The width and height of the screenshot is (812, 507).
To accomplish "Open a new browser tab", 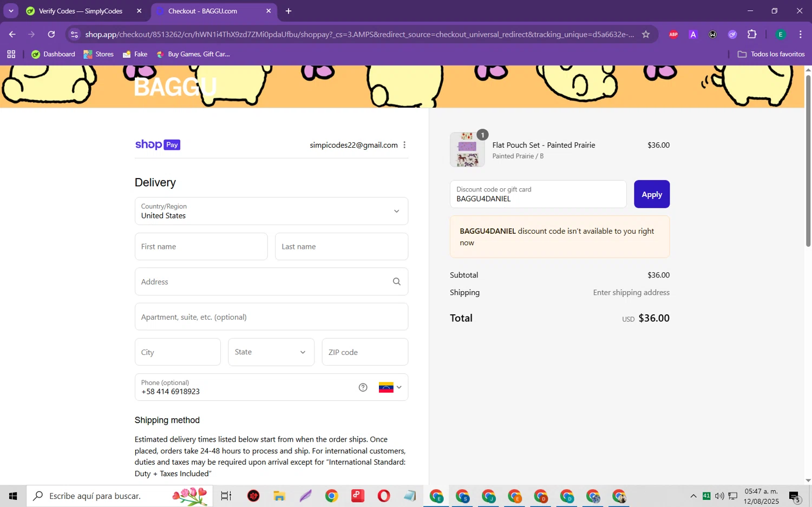I will (x=289, y=11).
